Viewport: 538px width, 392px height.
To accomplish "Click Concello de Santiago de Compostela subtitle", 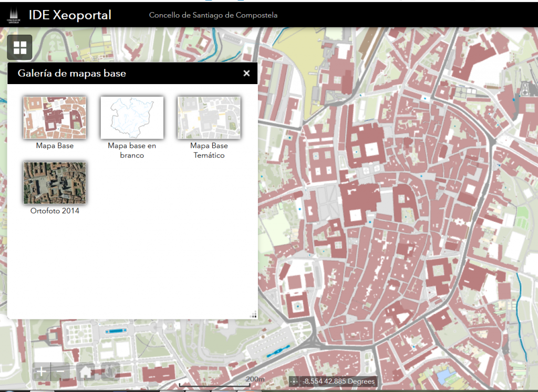I will click(x=213, y=15).
